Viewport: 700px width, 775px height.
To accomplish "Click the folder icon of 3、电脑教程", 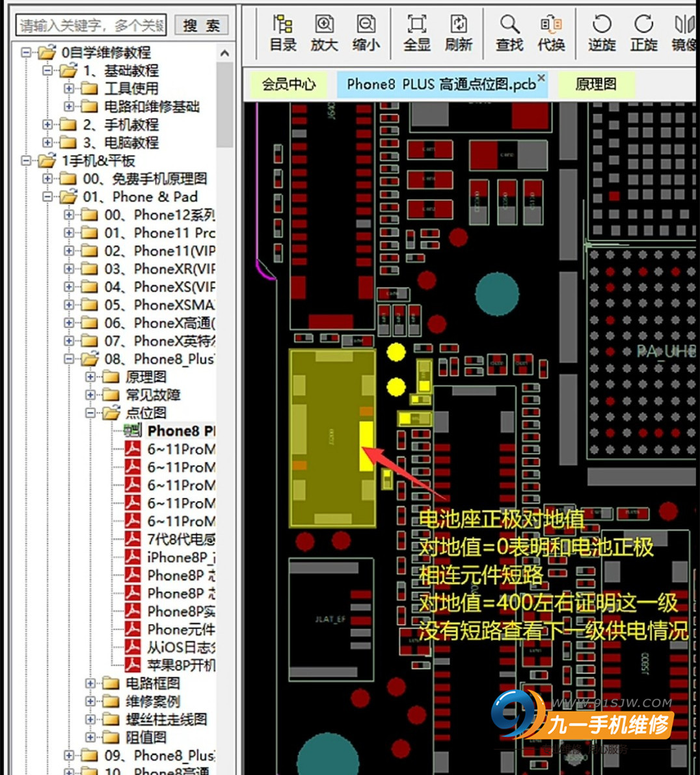I will (68, 143).
